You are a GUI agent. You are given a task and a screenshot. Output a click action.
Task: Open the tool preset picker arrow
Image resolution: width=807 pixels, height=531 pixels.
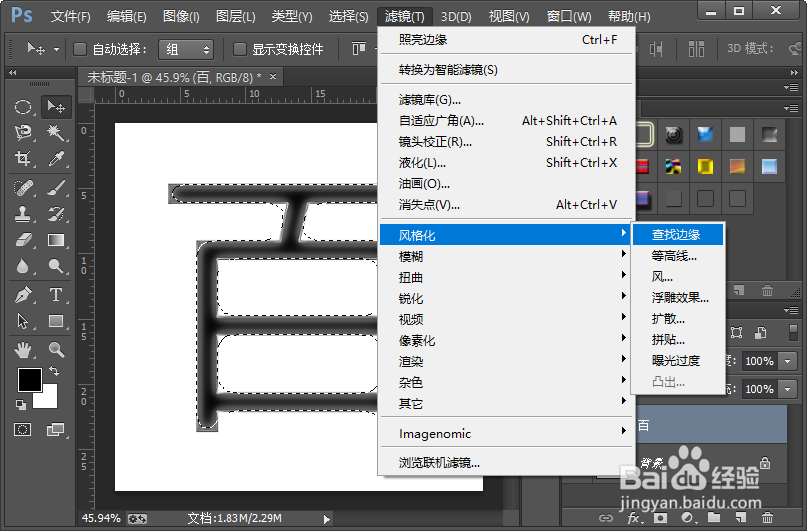click(x=57, y=49)
